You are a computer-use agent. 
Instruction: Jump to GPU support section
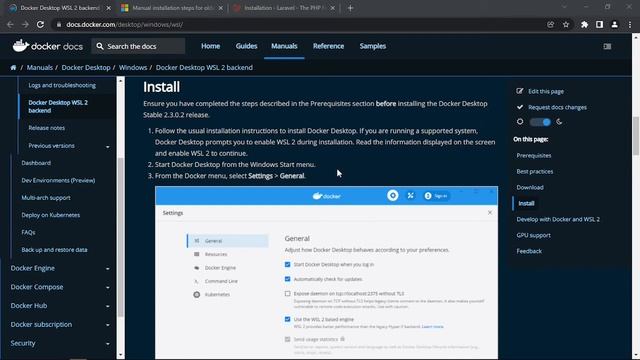(x=533, y=235)
